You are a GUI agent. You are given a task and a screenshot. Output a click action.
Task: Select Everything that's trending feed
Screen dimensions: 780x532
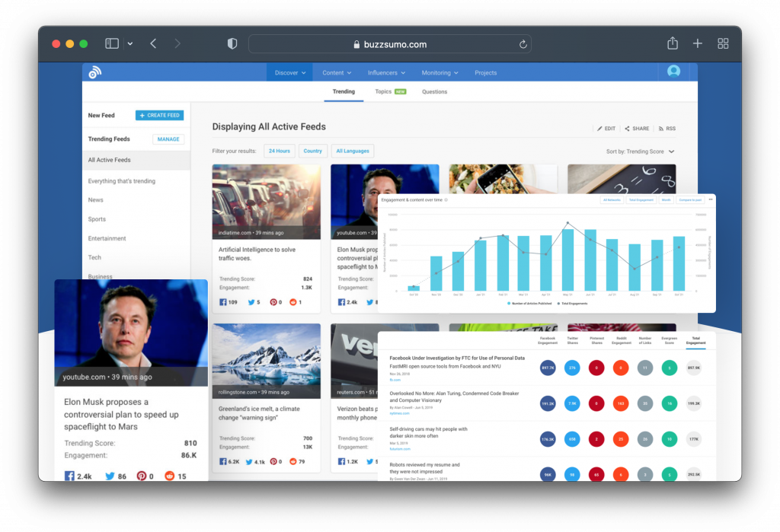122,181
